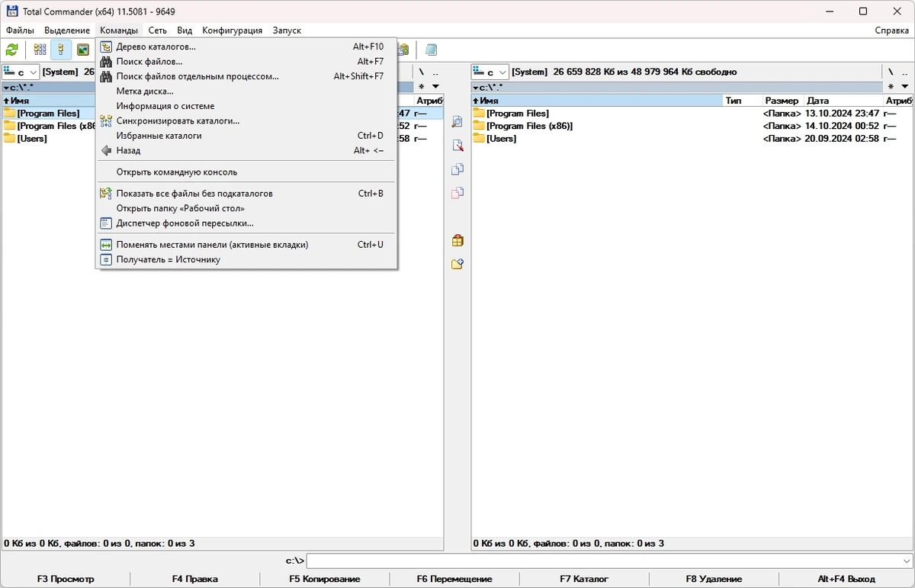The height and width of the screenshot is (588, 915).
Task: Choose Получатель = Источнику
Action: point(246,259)
